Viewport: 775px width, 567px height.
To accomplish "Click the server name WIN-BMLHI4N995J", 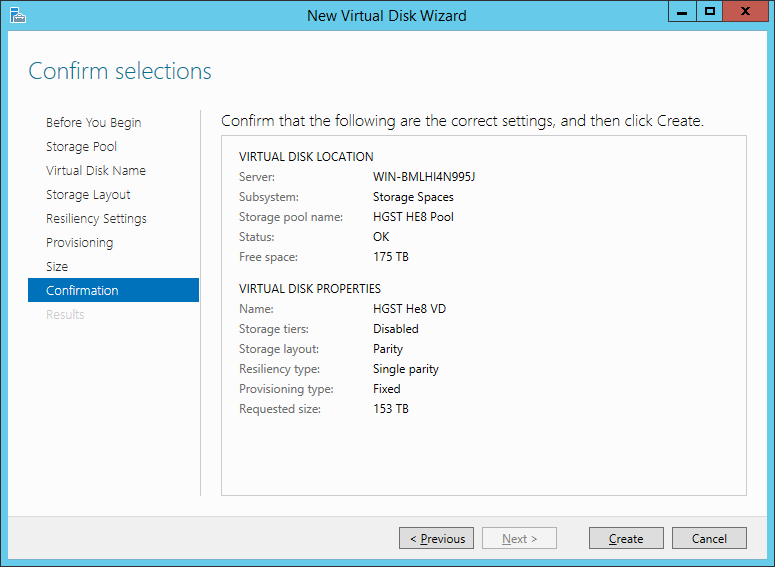I will 424,177.
